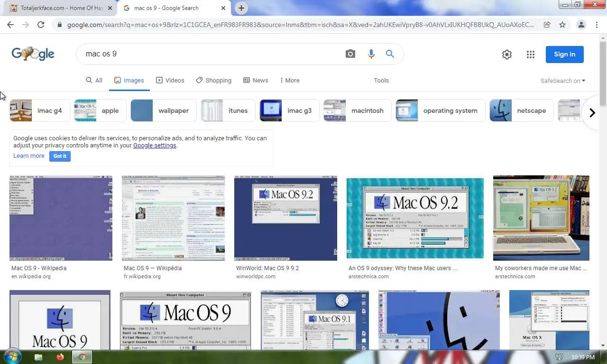Open the 'Mac OS 9 — Wikipédia' French thumbnail

point(173,218)
